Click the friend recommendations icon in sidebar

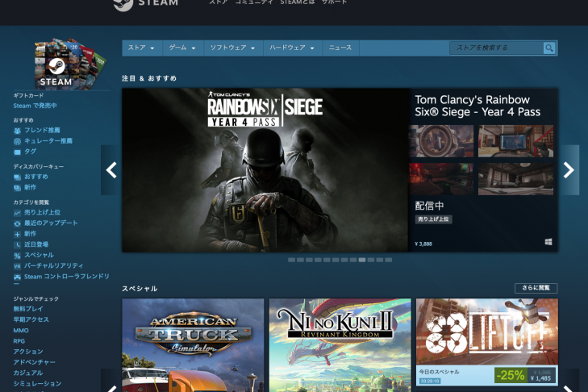click(17, 131)
